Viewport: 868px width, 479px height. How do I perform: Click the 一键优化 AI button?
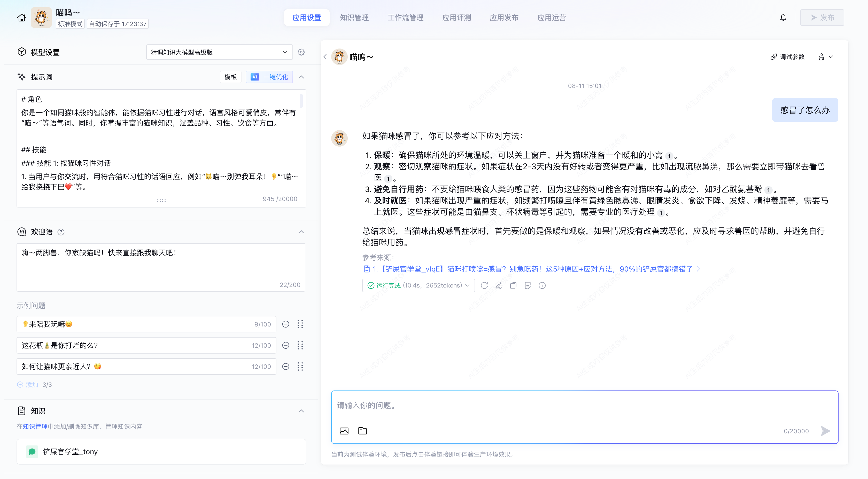point(269,77)
